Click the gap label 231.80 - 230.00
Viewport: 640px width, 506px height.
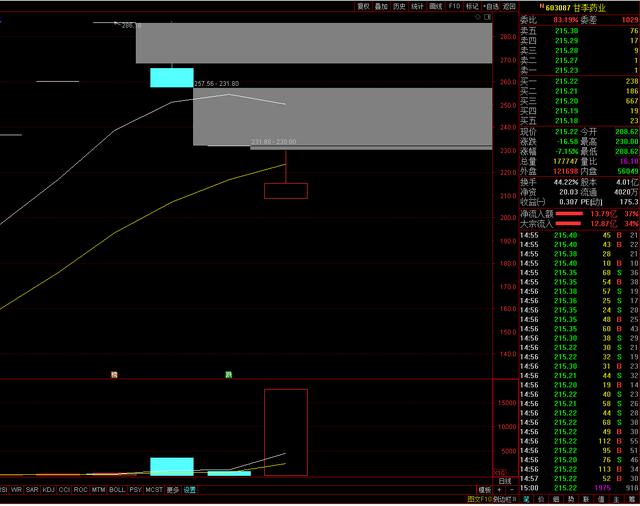(x=274, y=142)
